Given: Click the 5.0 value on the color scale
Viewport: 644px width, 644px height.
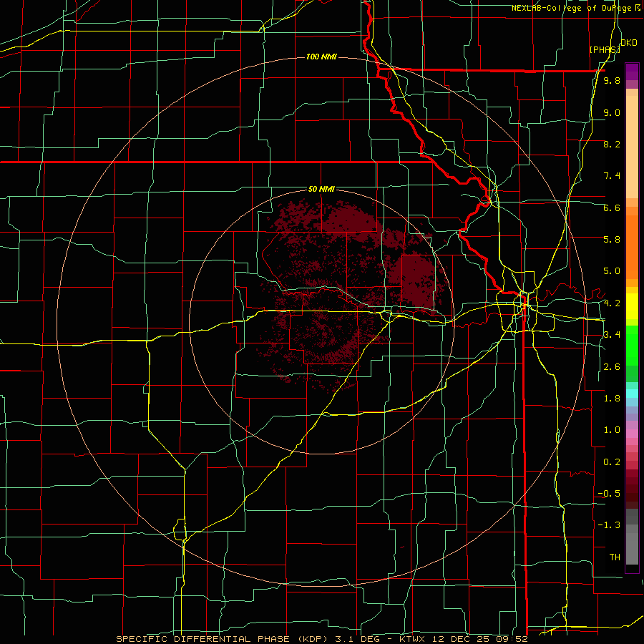Looking at the screenshot, I should click(x=612, y=271).
